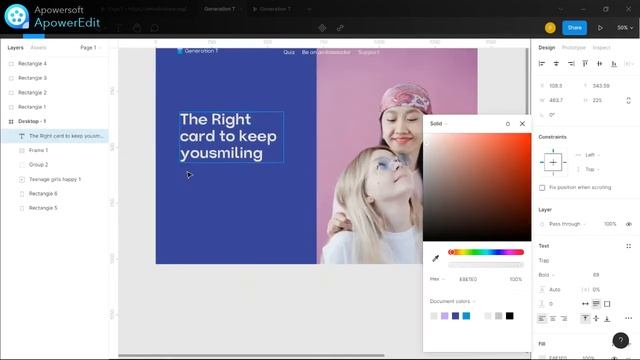Switch to the Prototype tab
Screen dimensions: 640x360
[x=573, y=48]
